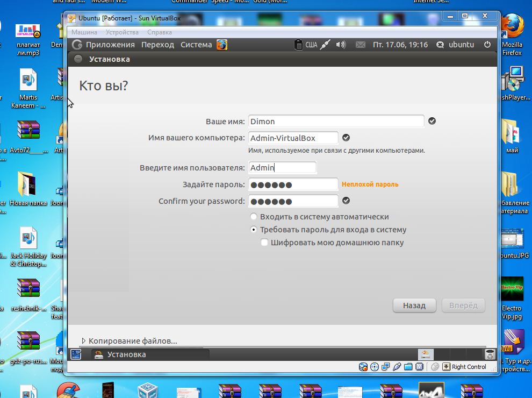The width and height of the screenshot is (532, 398).
Task: Click VirtualBox optical disc status icon
Action: (x=374, y=367)
